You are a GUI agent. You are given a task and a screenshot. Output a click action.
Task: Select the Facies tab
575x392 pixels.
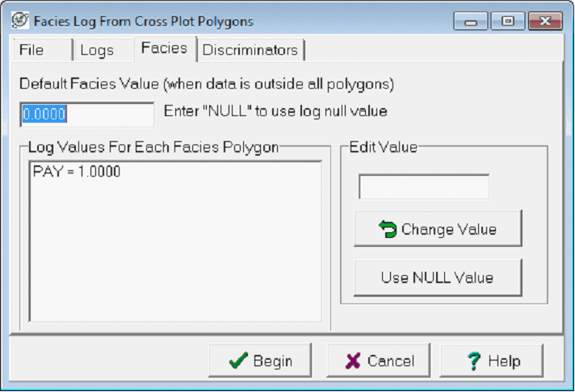click(164, 48)
